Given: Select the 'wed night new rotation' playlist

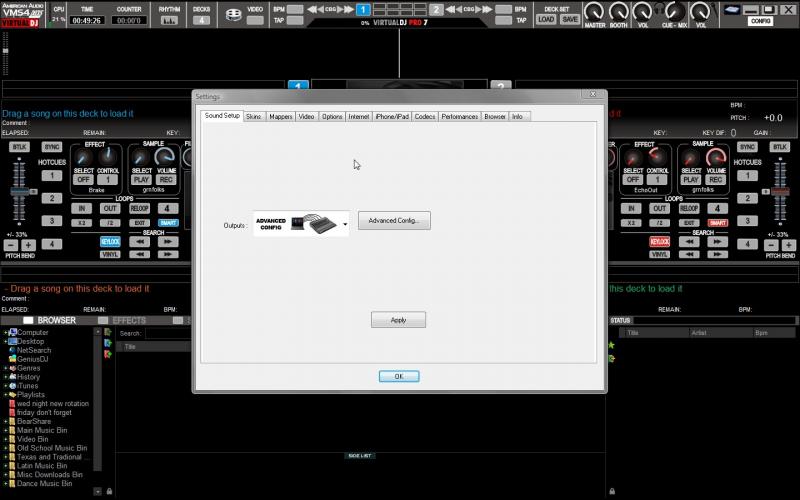Looking at the screenshot, I should click(53, 404).
